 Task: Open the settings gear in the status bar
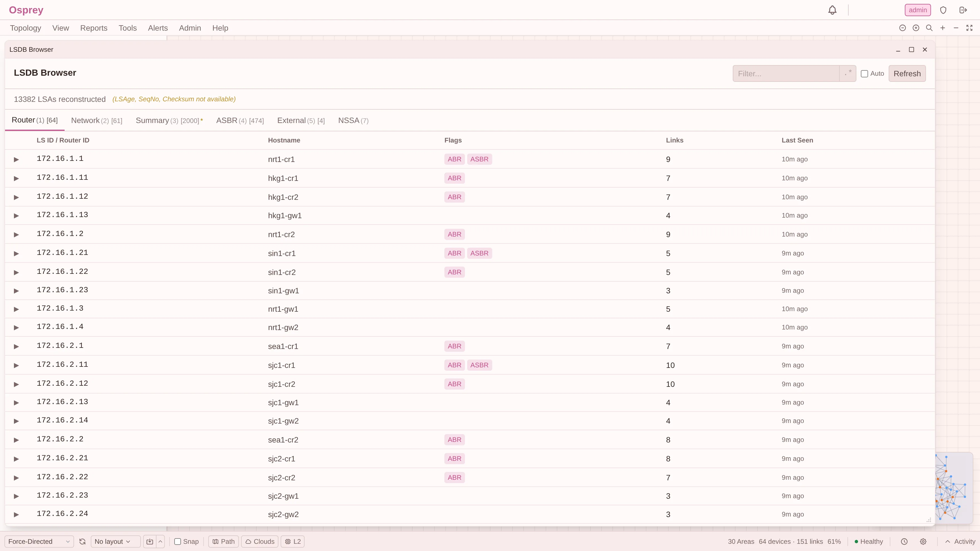point(923,542)
